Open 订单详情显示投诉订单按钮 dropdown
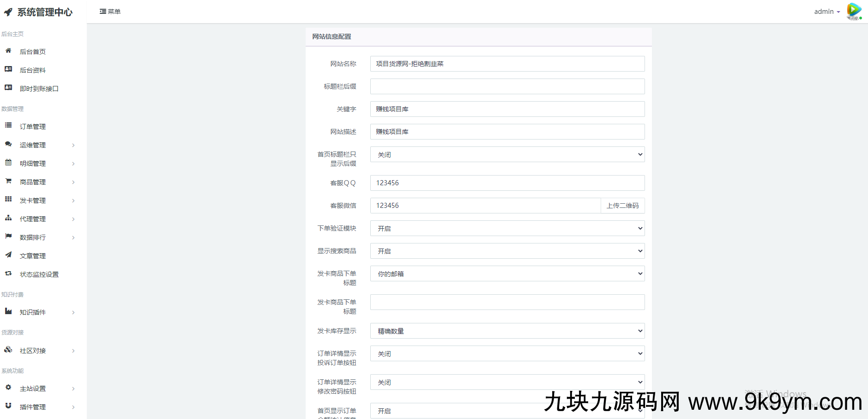This screenshot has width=868, height=419. pos(507,353)
